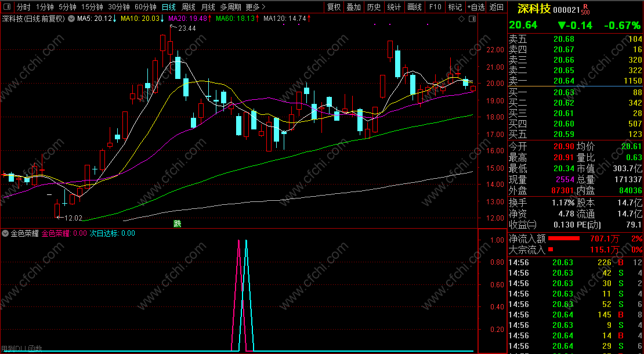Switch to 月线 monthly chart

pos(208,7)
